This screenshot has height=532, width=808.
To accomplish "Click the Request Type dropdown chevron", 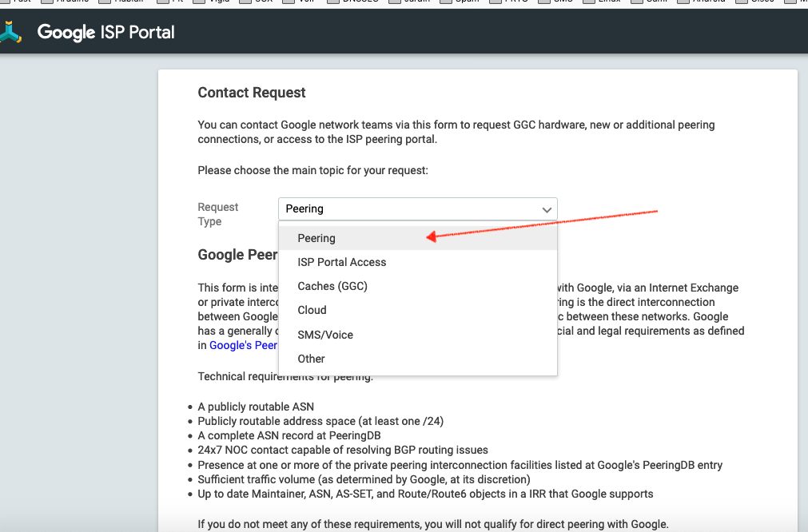I will (546, 209).
